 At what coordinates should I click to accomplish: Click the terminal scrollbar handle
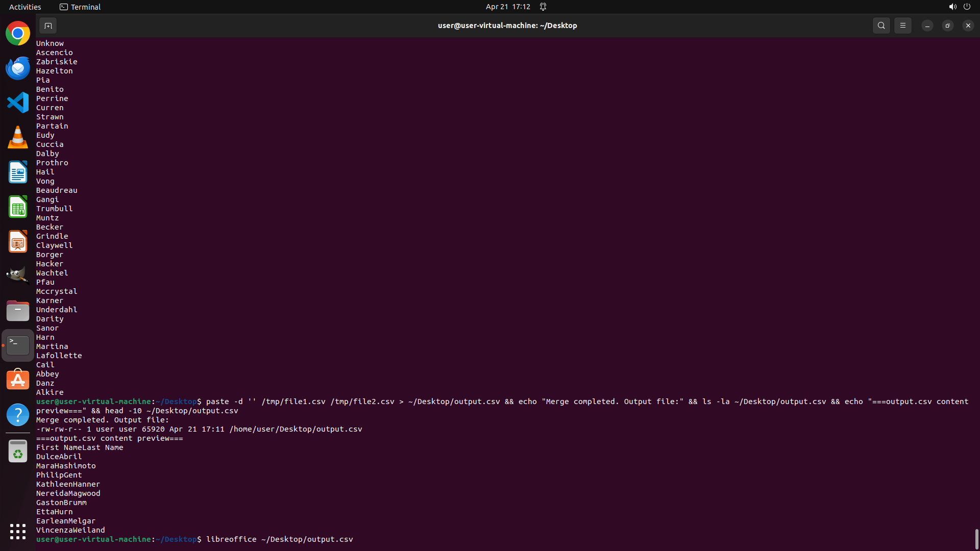point(976,539)
